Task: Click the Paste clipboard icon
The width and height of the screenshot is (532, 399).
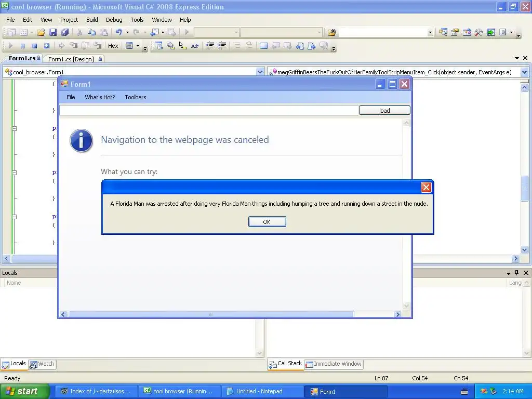Action: [104, 32]
